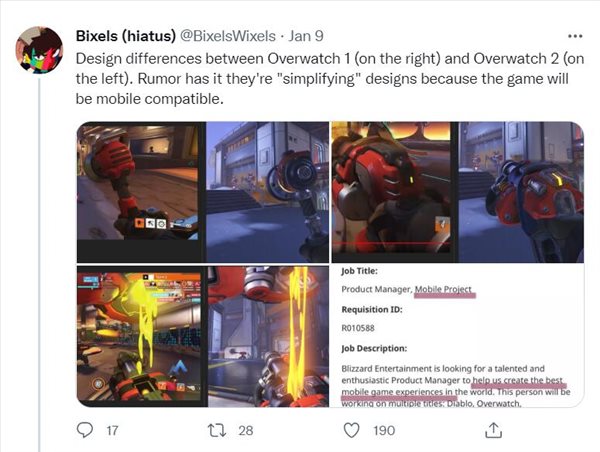Screen dimensions: 600x452
Task: Open the Bixels (hiatus) display name
Action: click(x=126, y=36)
